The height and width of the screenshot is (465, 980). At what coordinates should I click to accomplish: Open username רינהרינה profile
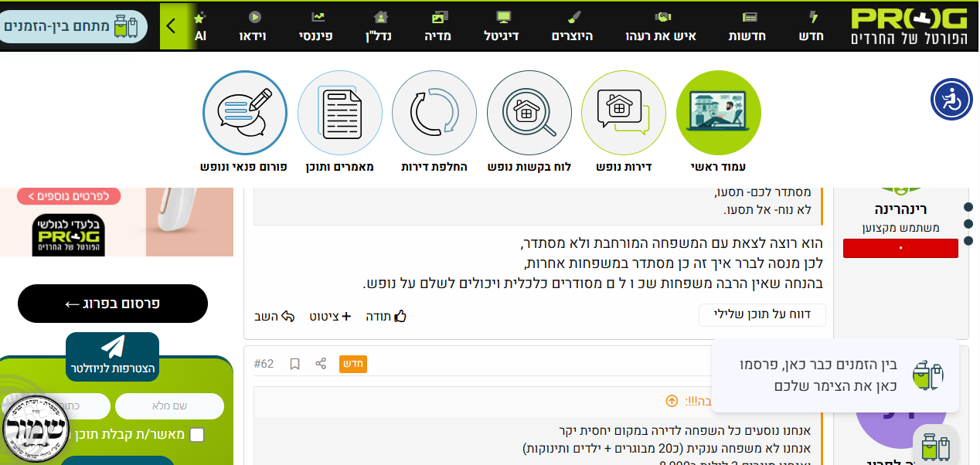(900, 209)
